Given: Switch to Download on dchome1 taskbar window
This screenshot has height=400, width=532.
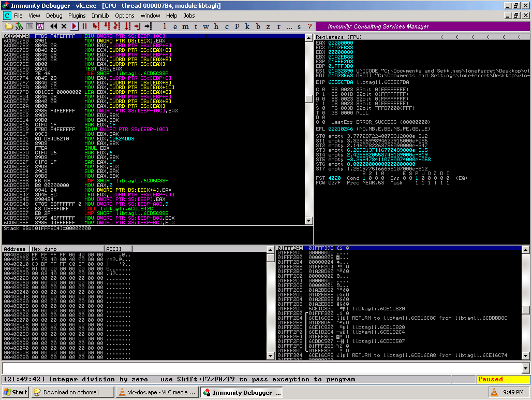Looking at the screenshot, I should coord(73,392).
